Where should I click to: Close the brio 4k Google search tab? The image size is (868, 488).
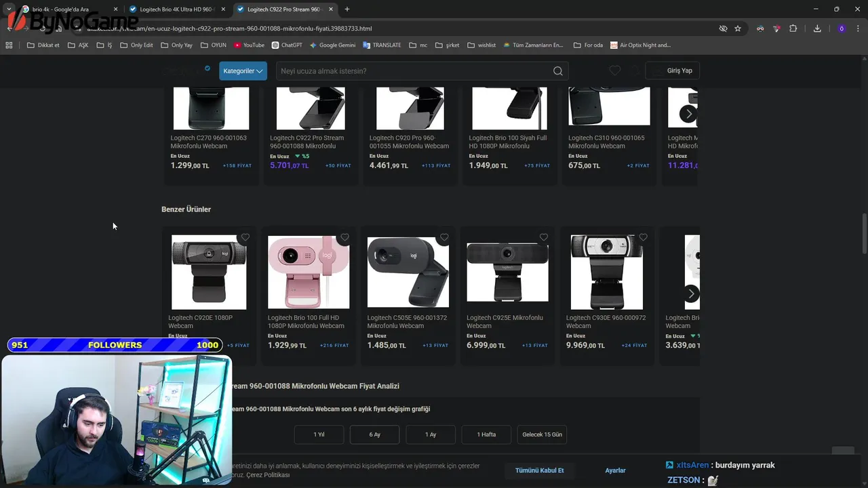click(x=115, y=9)
